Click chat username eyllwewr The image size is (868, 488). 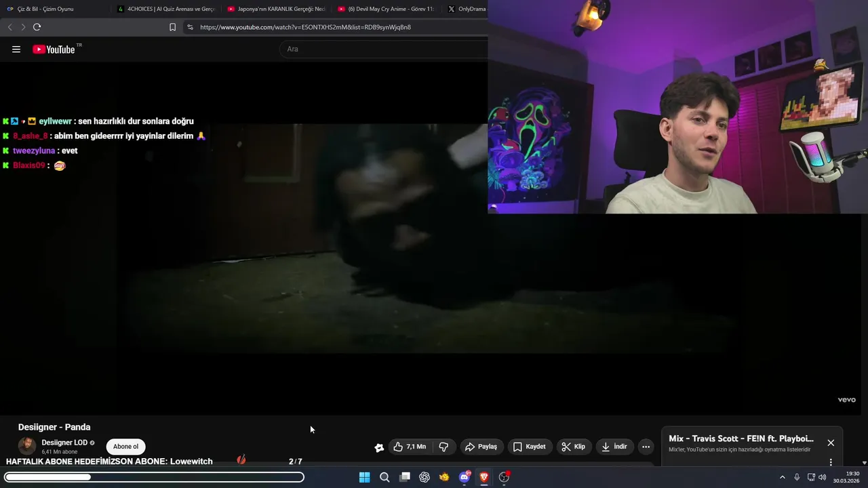tap(55, 121)
